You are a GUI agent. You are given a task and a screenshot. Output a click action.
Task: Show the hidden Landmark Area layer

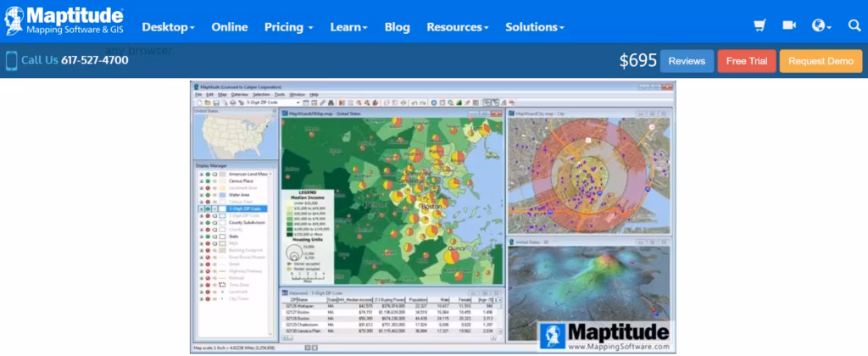pos(208,188)
